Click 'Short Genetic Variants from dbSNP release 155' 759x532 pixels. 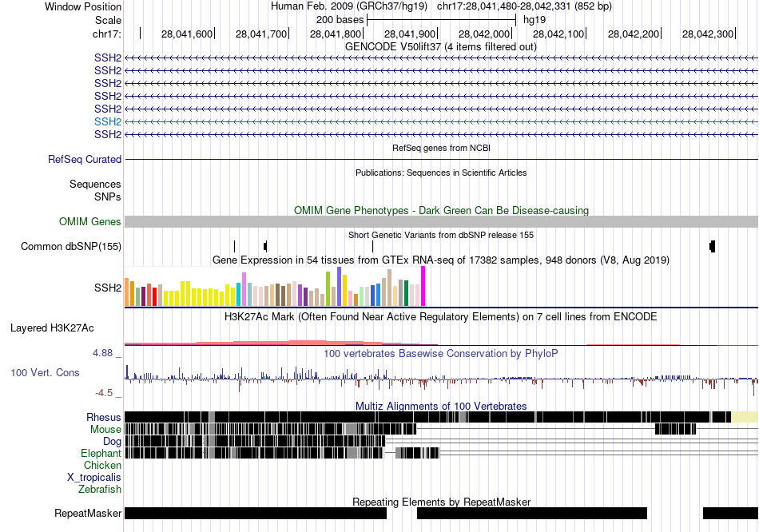point(441,236)
